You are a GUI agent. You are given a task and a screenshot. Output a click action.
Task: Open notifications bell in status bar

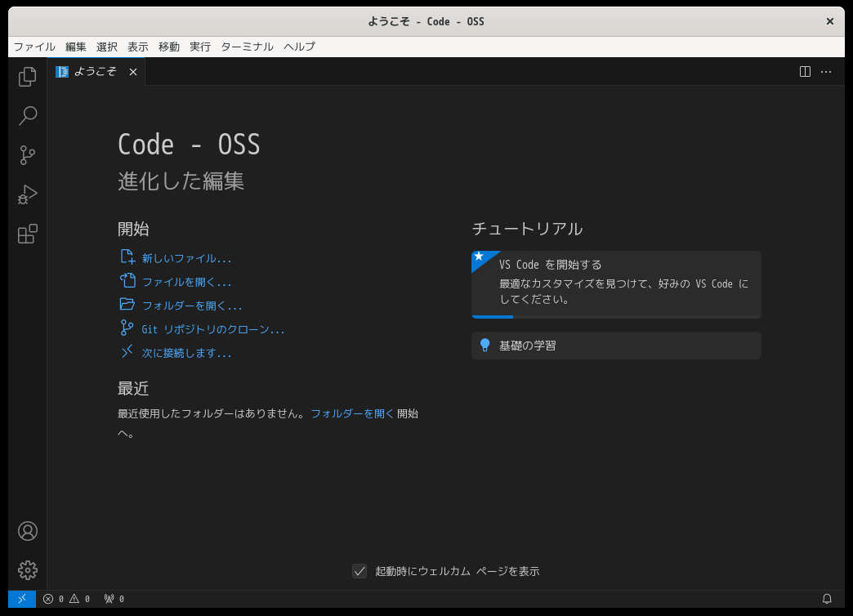coord(827,599)
